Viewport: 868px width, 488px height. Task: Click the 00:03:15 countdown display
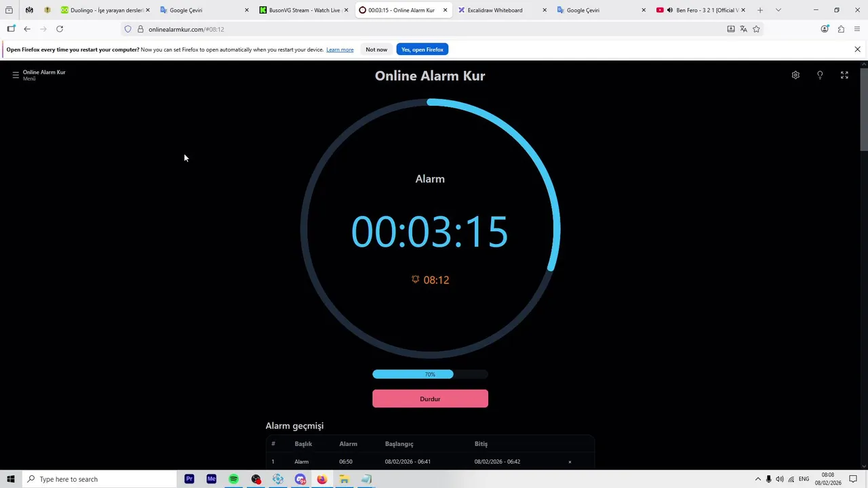(430, 232)
